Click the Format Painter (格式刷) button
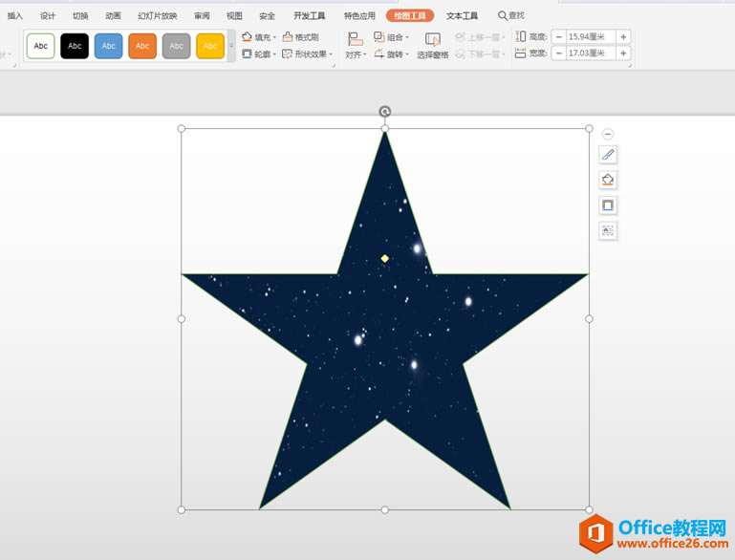The image size is (735, 560). click(301, 37)
